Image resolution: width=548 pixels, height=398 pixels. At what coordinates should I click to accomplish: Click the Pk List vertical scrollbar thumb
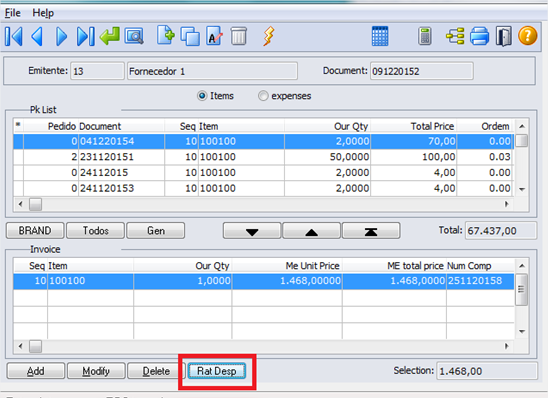click(x=522, y=141)
